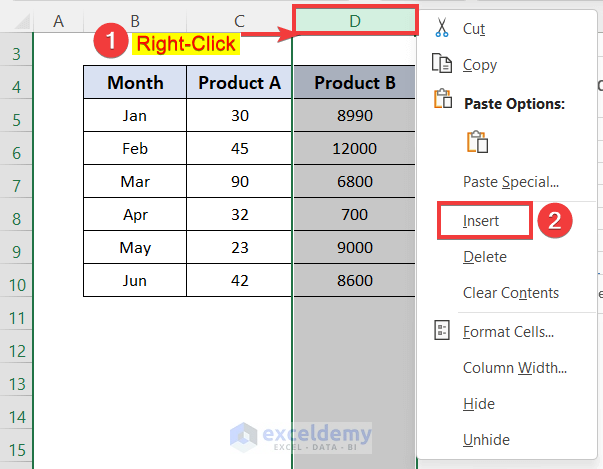This screenshot has width=603, height=469.
Task: Click the Cut scissors icon
Action: pos(442,29)
